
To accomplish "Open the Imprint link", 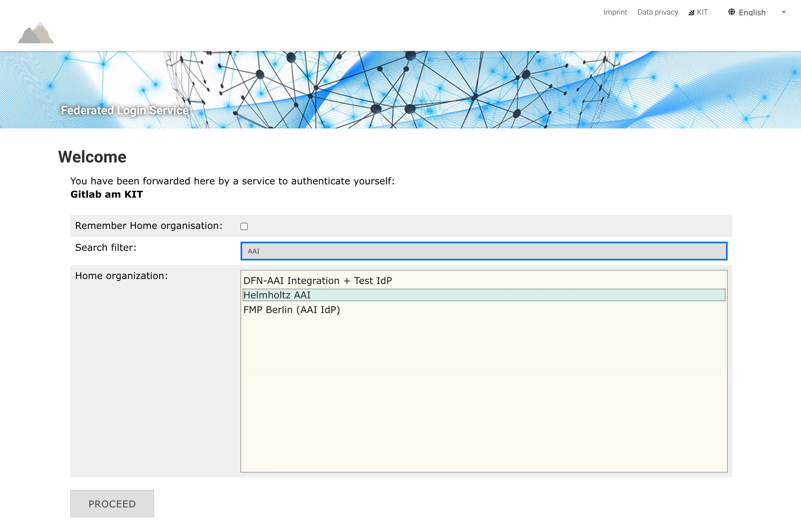I will 615,12.
